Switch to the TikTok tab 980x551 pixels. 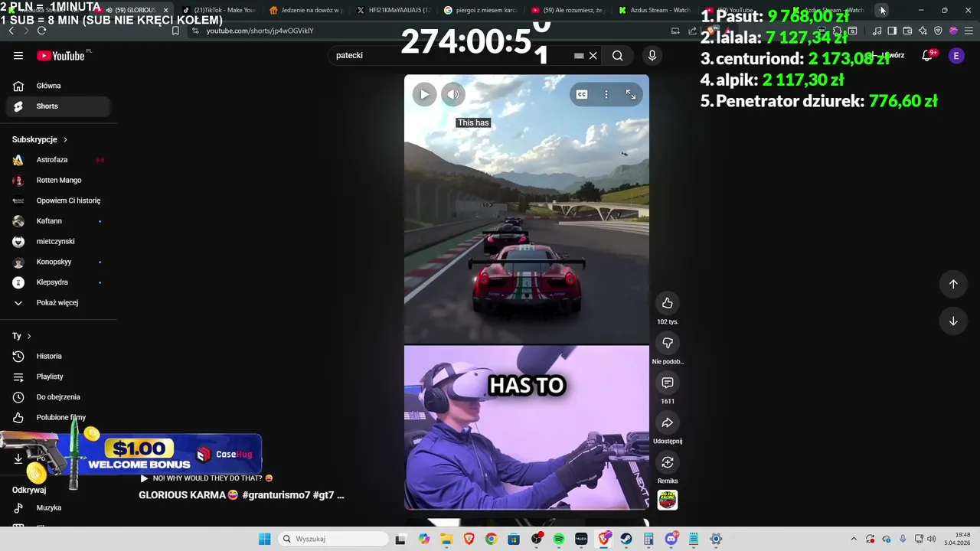220,10
